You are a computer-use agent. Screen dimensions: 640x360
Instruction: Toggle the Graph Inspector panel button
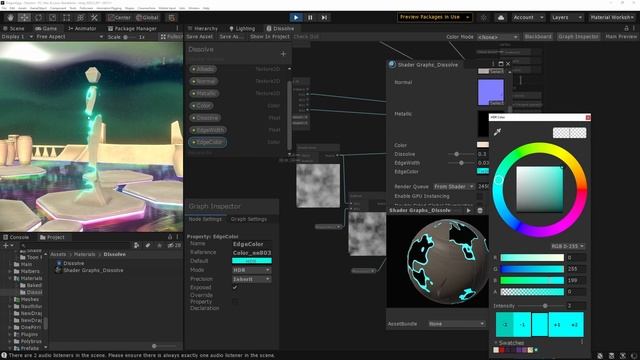point(578,37)
